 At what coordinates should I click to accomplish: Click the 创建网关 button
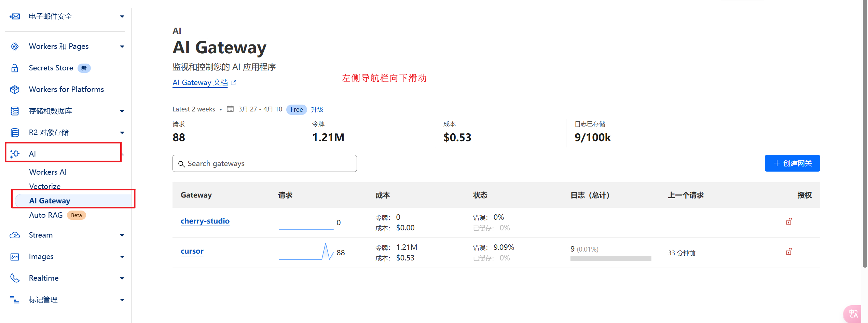tap(792, 163)
